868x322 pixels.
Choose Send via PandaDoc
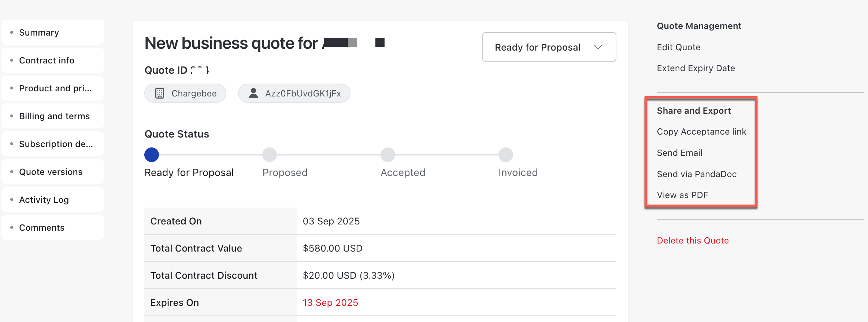coord(696,174)
